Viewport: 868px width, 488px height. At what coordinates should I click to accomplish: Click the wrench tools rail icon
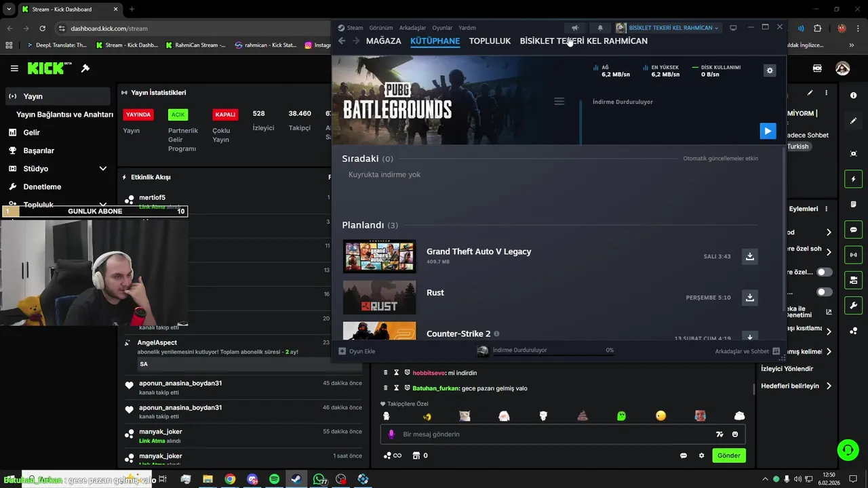point(853,306)
